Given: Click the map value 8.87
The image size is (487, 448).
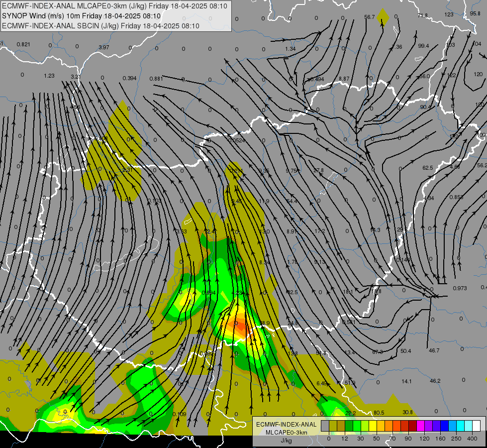Looking at the screenshot, I should [x=344, y=79].
